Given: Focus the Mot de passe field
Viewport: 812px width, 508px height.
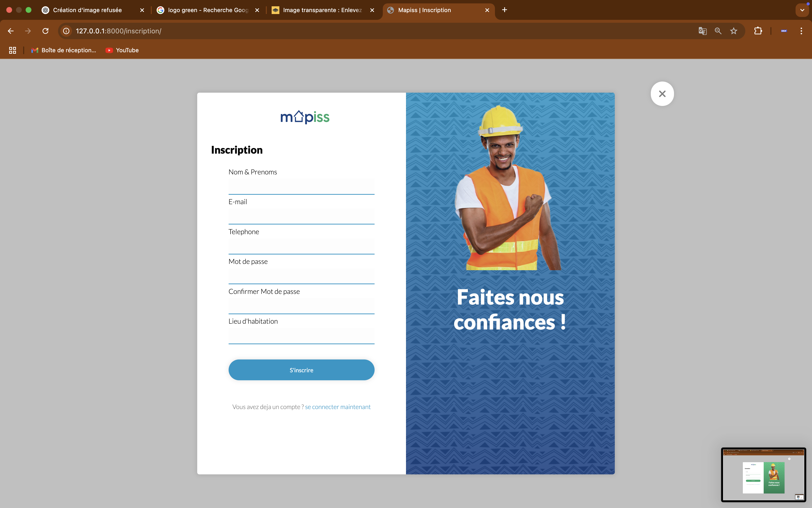Looking at the screenshot, I should 301,276.
